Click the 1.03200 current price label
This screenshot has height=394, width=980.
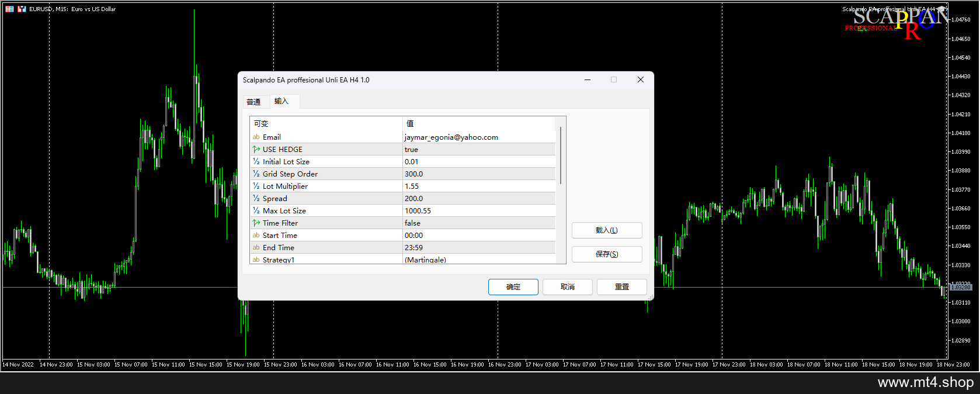(x=961, y=288)
